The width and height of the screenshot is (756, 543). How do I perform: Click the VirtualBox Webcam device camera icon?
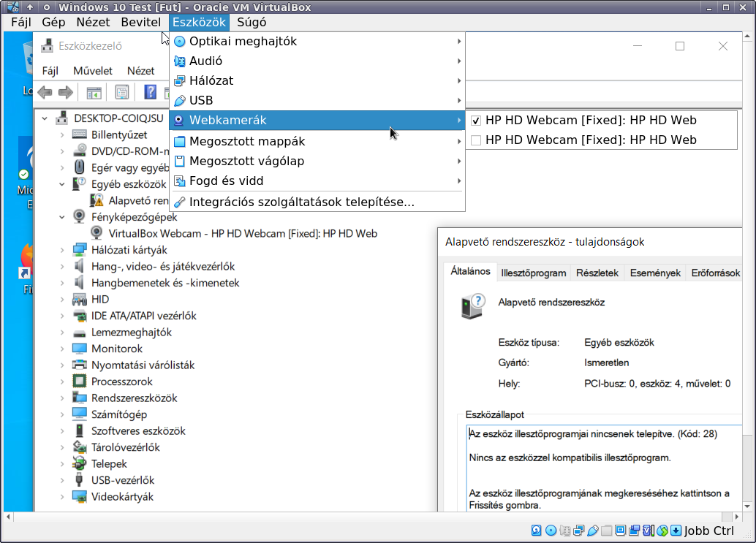point(97,232)
